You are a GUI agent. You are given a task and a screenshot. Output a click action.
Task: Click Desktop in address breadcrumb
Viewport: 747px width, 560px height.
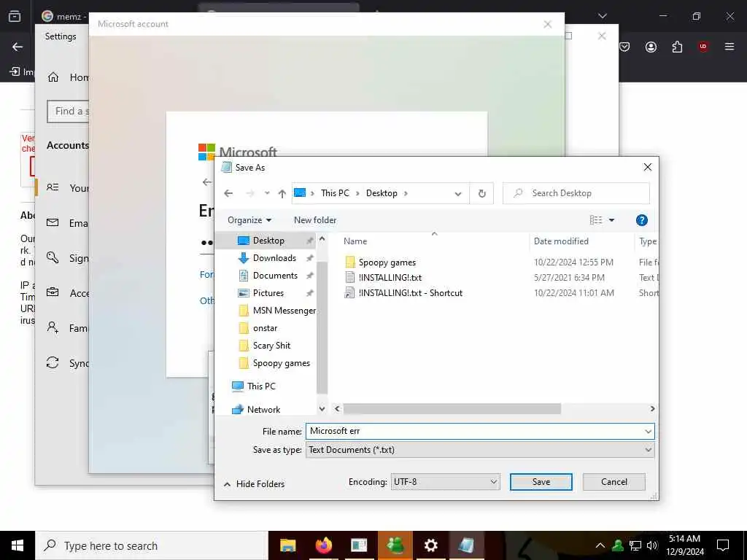[x=382, y=193]
